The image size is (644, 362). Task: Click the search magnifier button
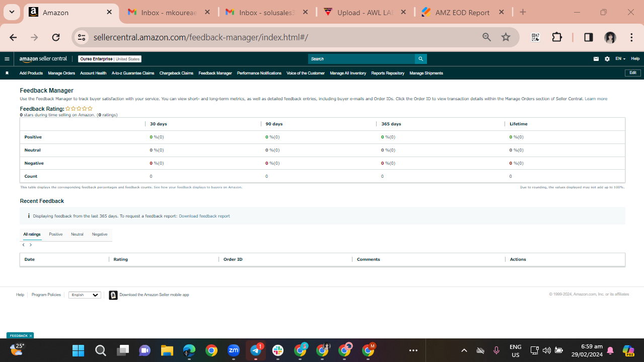[x=420, y=59]
